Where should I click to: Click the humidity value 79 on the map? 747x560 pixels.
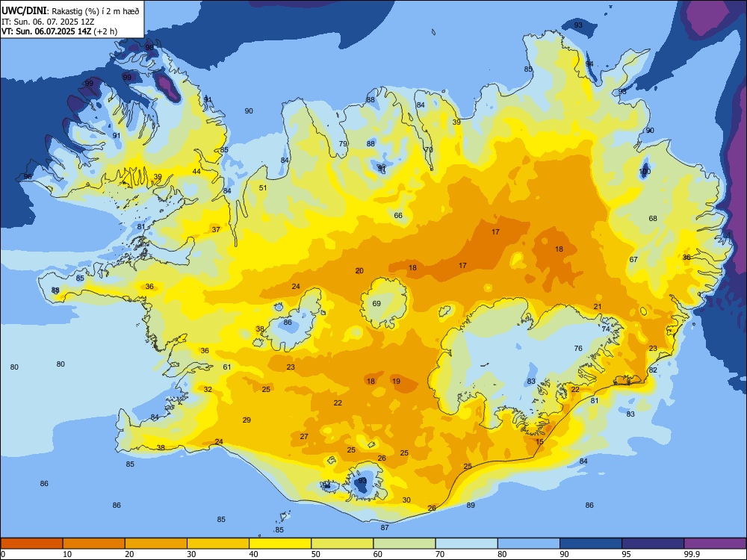[x=343, y=144]
